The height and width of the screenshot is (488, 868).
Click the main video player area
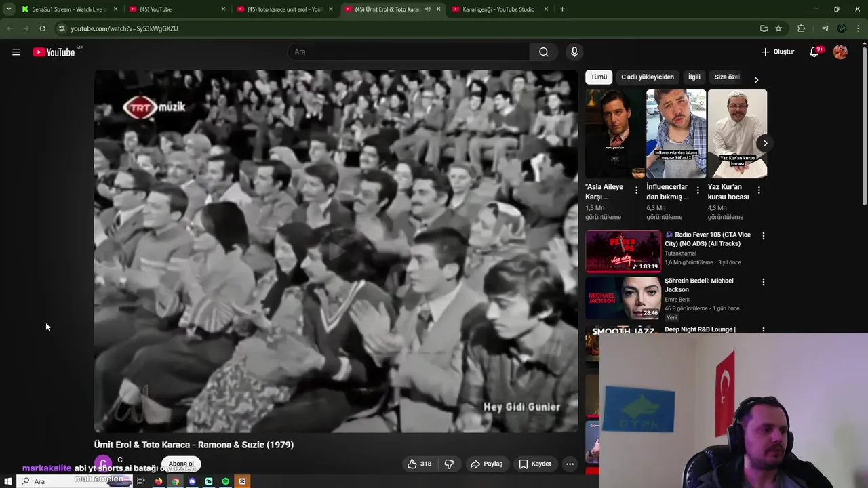pyautogui.click(x=336, y=251)
